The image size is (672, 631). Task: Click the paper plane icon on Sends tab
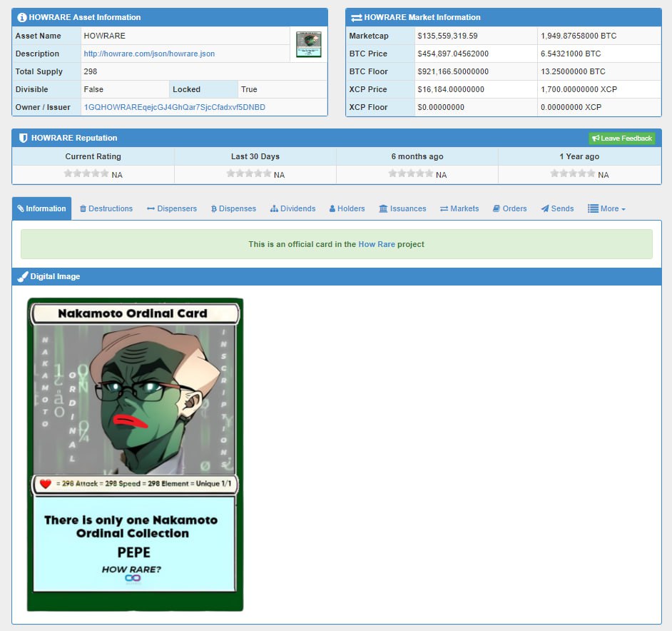[x=545, y=208]
